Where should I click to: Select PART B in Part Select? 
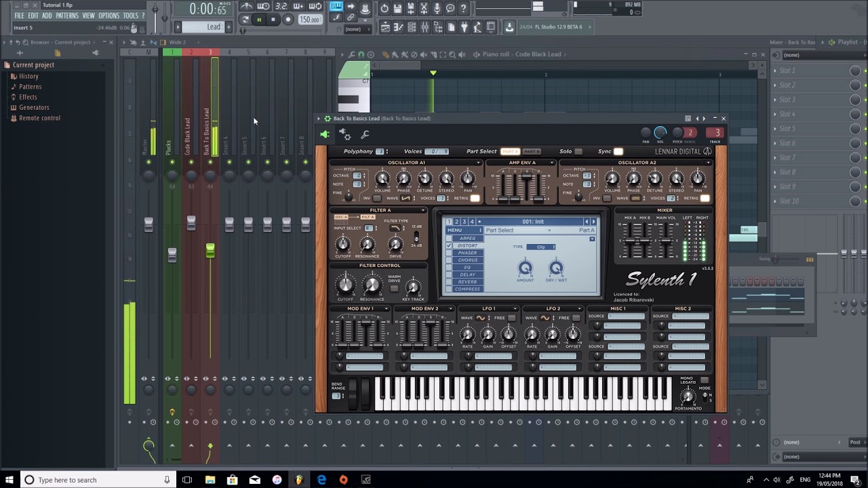pyautogui.click(x=532, y=151)
